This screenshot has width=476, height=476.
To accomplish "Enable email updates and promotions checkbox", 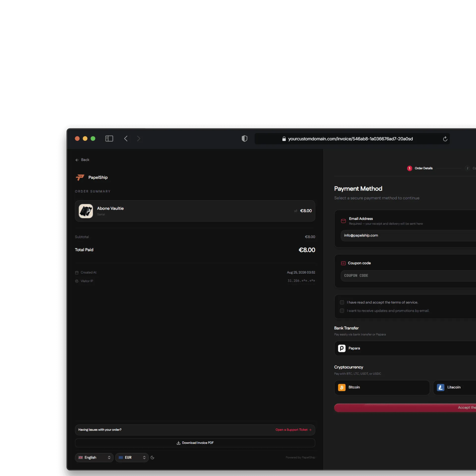I will click(342, 311).
